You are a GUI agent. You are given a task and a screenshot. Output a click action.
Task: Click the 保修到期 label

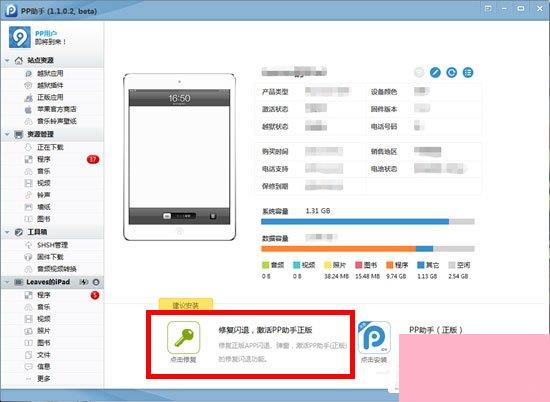click(275, 186)
